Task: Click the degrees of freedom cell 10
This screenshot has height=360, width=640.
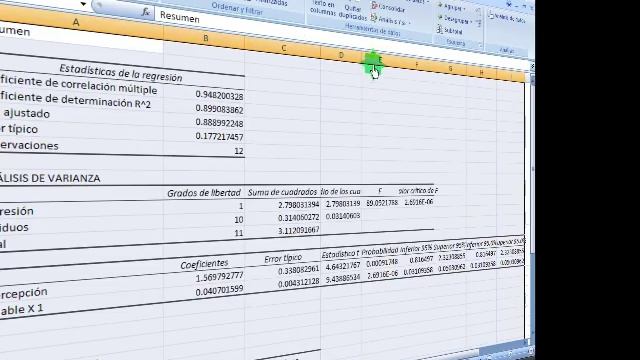Action: pos(239,220)
